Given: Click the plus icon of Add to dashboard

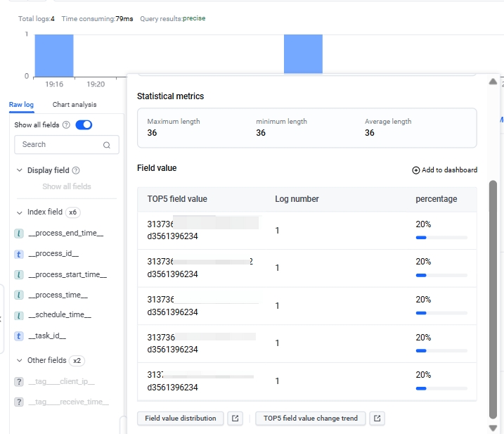Looking at the screenshot, I should (416, 170).
